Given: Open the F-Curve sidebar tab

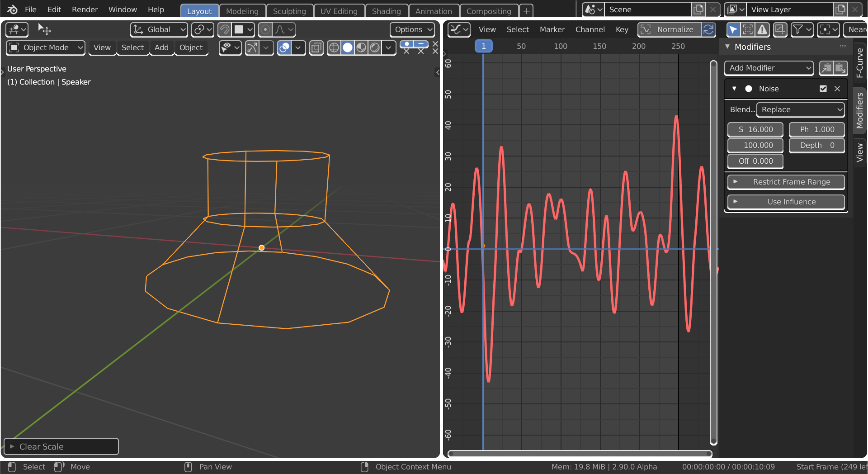Looking at the screenshot, I should 859,62.
